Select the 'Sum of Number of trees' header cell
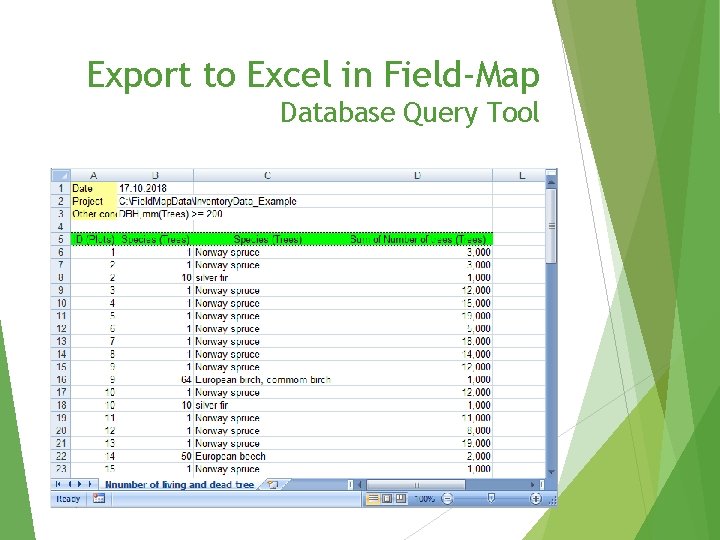This screenshot has height=540, width=720. [x=417, y=239]
